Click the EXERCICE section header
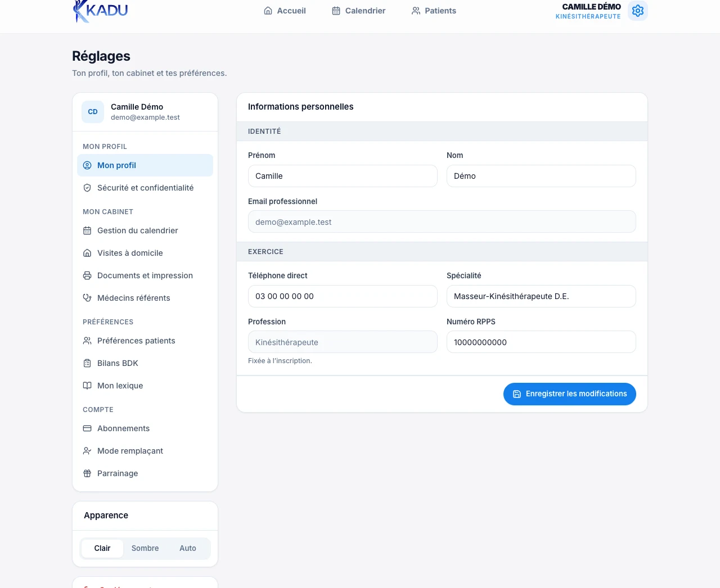 (x=265, y=252)
